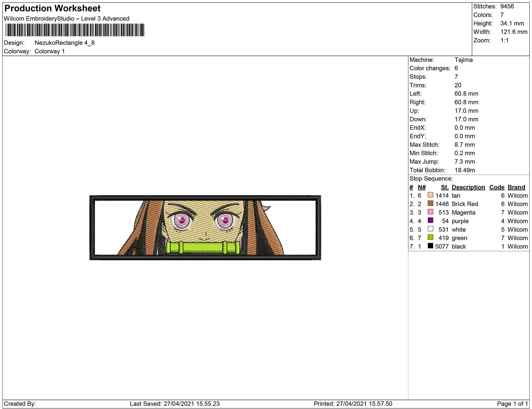This screenshot has height=409, width=532.
Task: Click the Nezuko embroidery design preview
Action: click(205, 228)
